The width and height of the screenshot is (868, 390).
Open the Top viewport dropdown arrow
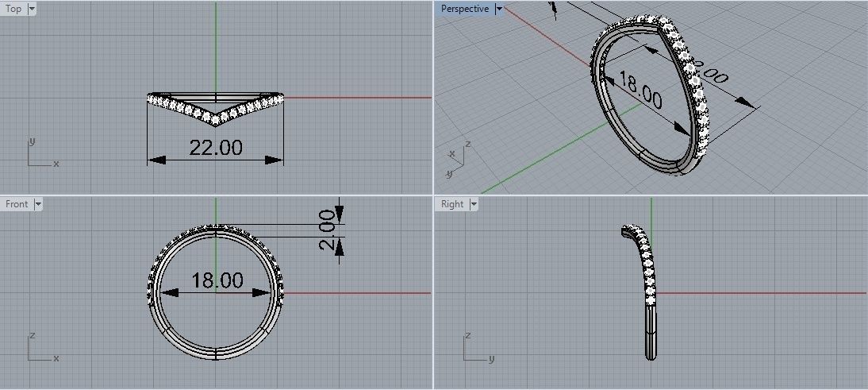[x=32, y=9]
